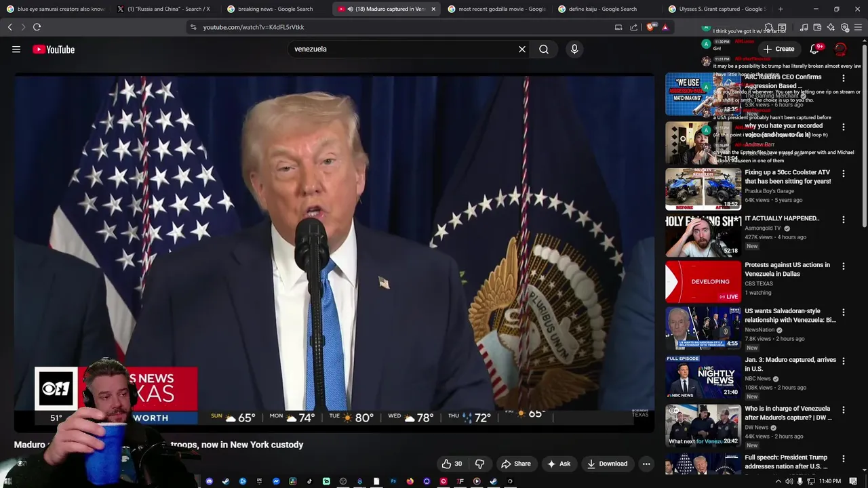Go back in the browser
This screenshot has width=868, height=488.
tap(9, 27)
